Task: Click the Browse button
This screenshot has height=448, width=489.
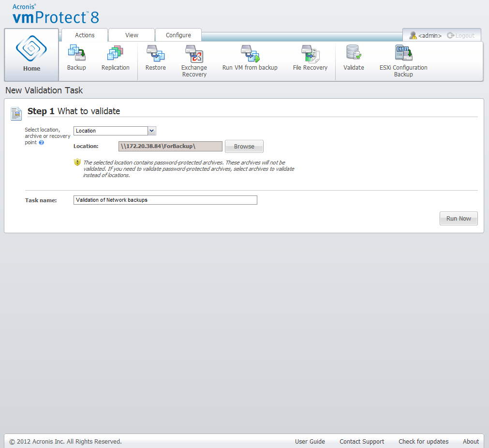Action: pyautogui.click(x=244, y=146)
